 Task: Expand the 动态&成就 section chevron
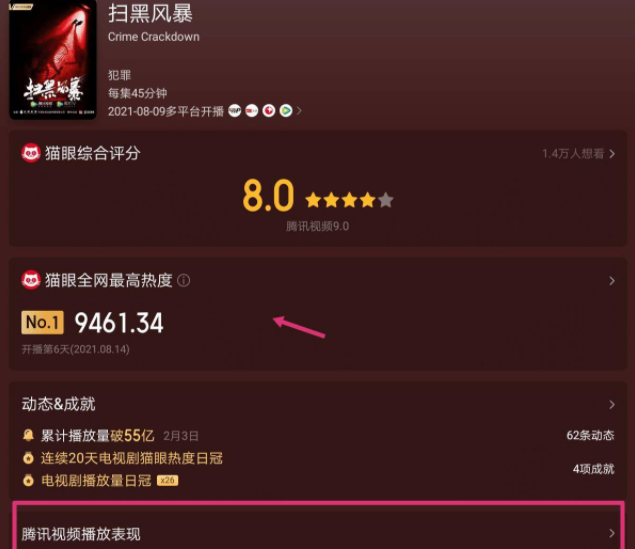click(612, 404)
